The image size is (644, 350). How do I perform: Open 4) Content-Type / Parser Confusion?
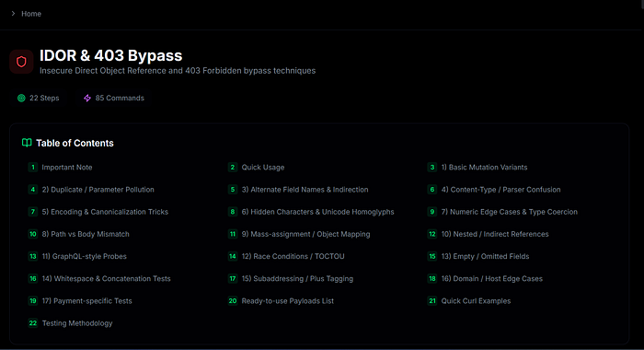[500, 190]
